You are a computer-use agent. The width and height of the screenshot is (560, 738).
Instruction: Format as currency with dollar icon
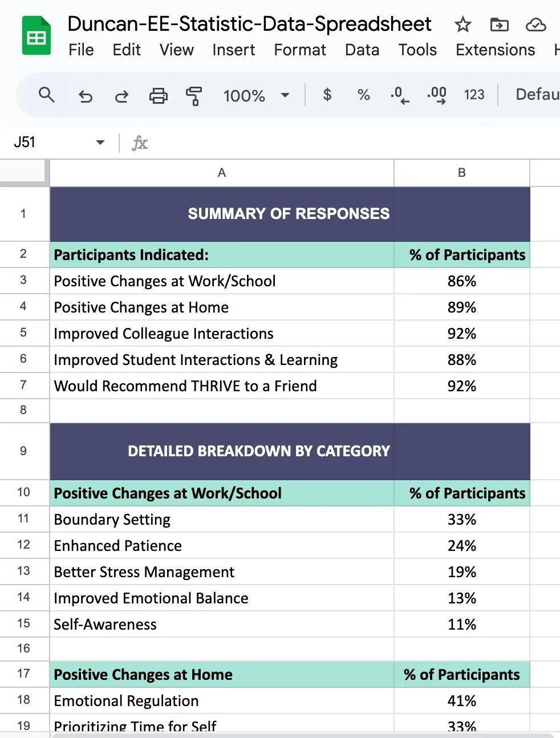point(327,95)
